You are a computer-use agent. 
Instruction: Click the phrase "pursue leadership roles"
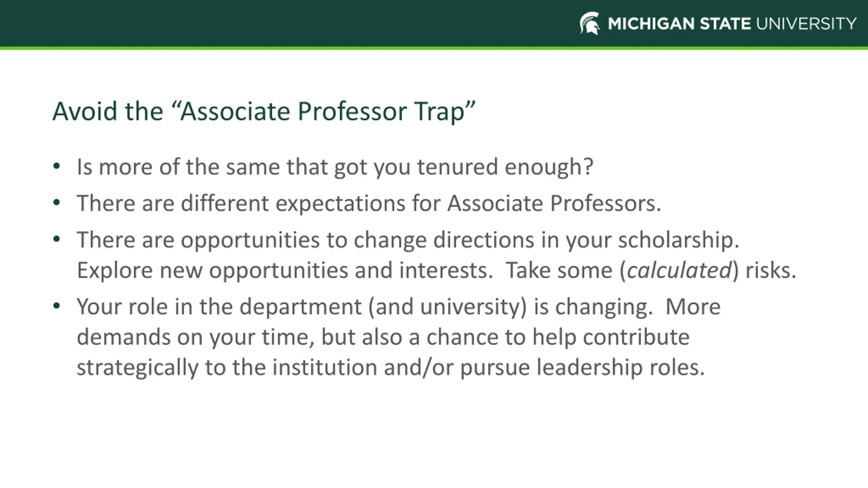[x=583, y=368]
